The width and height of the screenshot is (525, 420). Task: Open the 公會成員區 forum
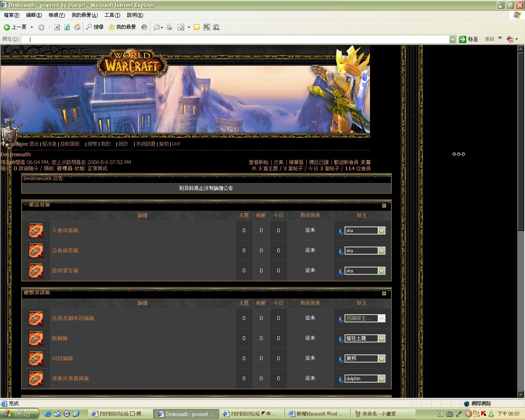pyautogui.click(x=65, y=251)
